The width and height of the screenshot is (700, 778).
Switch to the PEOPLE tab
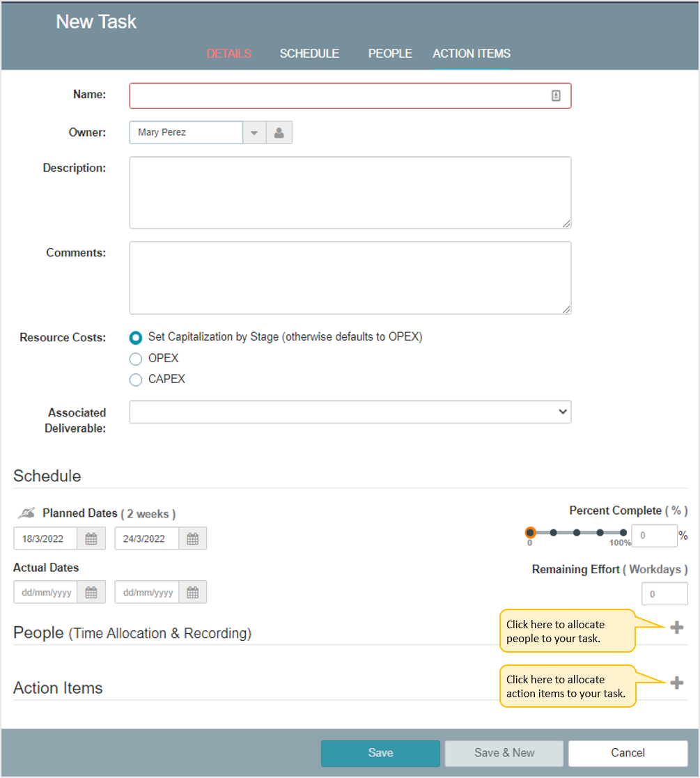coord(390,54)
